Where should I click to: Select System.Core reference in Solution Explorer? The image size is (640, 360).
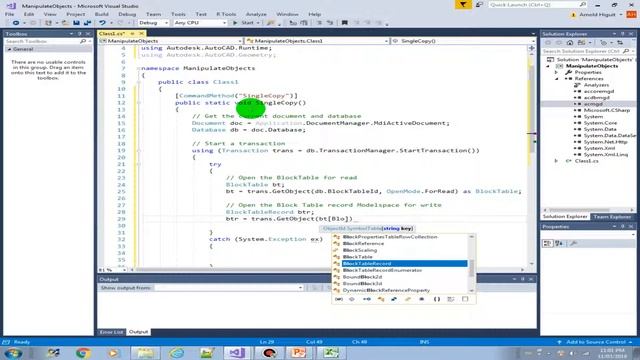600,123
